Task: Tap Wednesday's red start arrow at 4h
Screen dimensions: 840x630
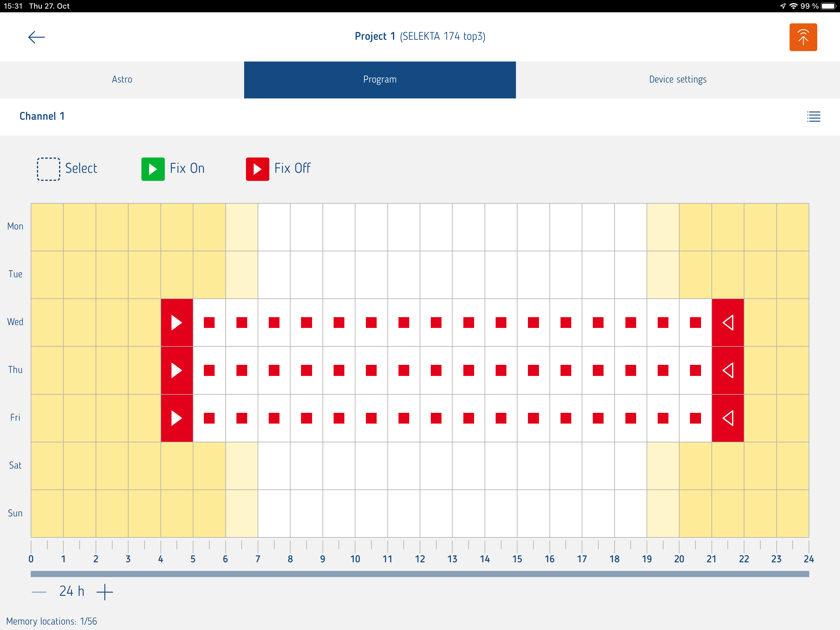Action: (176, 322)
